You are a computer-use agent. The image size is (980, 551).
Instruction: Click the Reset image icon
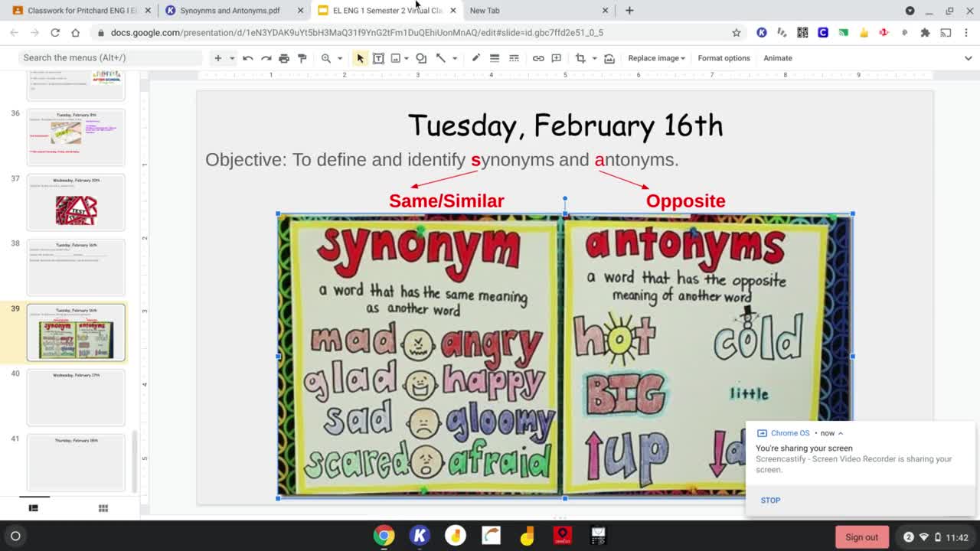pos(609,58)
